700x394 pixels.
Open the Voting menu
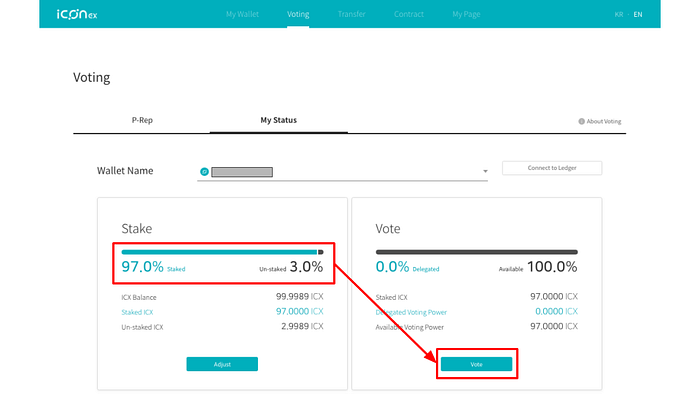pyautogui.click(x=298, y=14)
